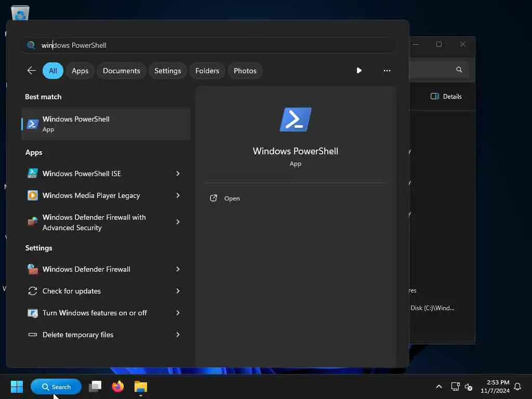Click the Windows Defender Firewall settings icon
532x399 pixels.
(33, 269)
